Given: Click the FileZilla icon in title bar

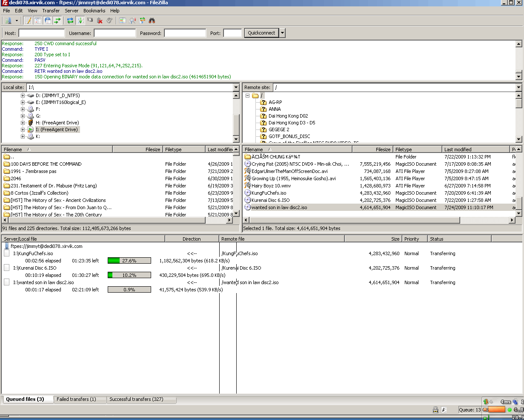Looking at the screenshot, I should pyautogui.click(x=4, y=3).
